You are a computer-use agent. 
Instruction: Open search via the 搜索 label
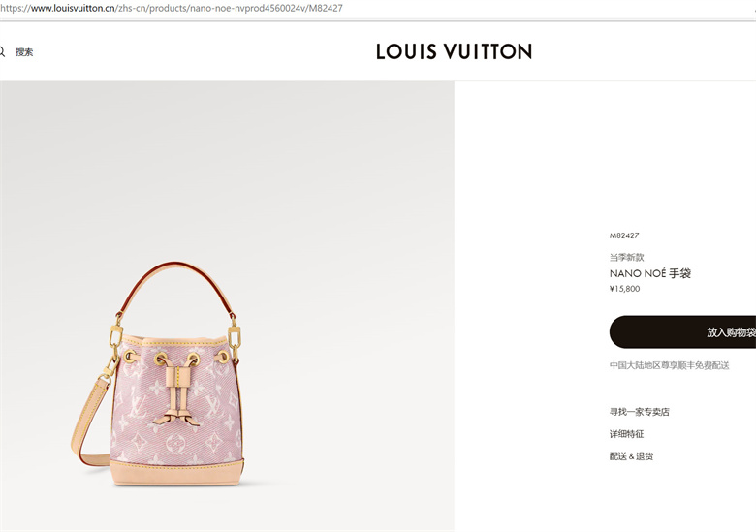[x=24, y=52]
